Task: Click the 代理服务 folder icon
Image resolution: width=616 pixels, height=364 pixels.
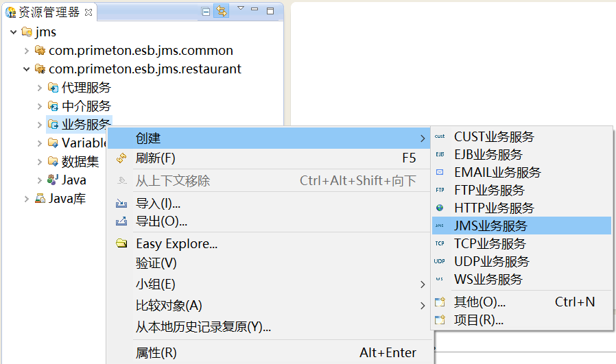Action: coord(53,87)
